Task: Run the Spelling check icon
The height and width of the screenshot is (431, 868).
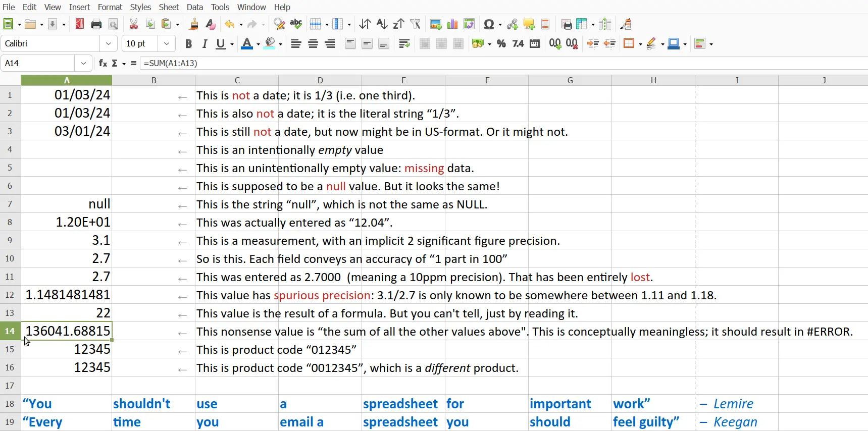Action: (x=296, y=24)
